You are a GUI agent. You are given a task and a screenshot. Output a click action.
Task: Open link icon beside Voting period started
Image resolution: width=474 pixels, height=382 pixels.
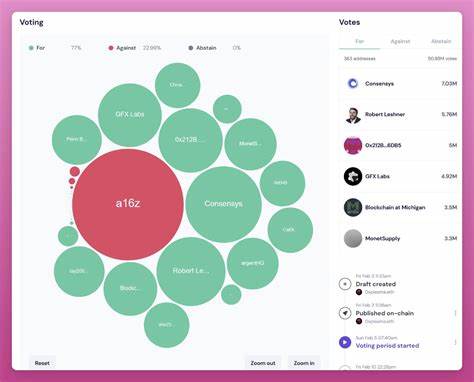click(455, 342)
